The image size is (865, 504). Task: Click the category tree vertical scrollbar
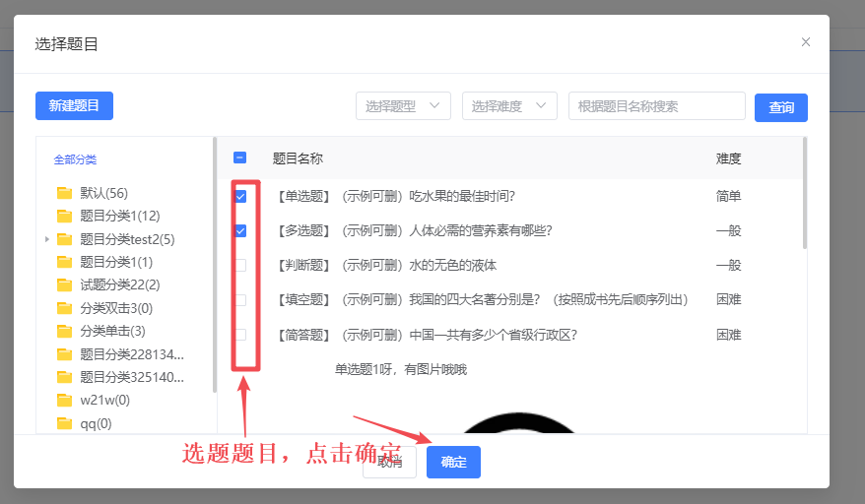tap(215, 265)
